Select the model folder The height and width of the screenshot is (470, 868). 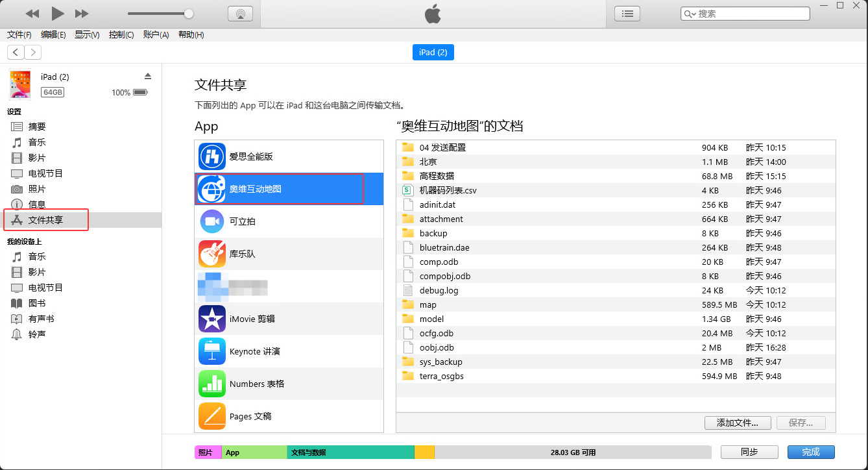click(x=616, y=319)
